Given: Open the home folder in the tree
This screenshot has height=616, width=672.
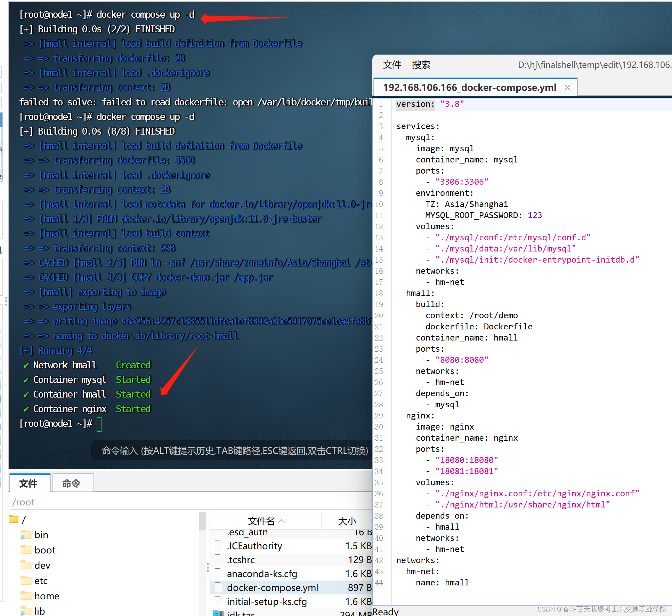Looking at the screenshot, I should tap(46, 596).
